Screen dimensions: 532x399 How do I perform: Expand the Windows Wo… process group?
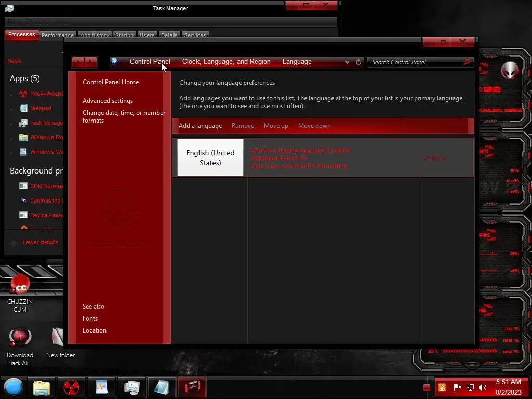(x=11, y=152)
